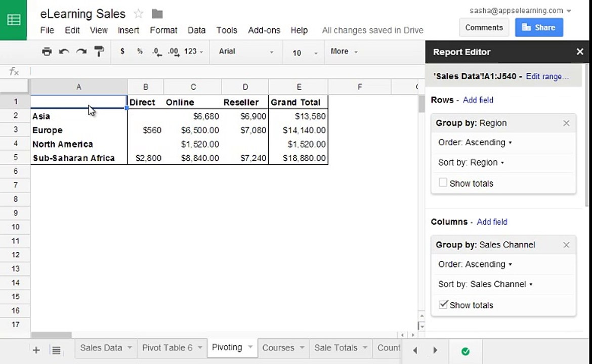The image size is (592, 364).
Task: Open the Tools menu
Action: point(227,30)
